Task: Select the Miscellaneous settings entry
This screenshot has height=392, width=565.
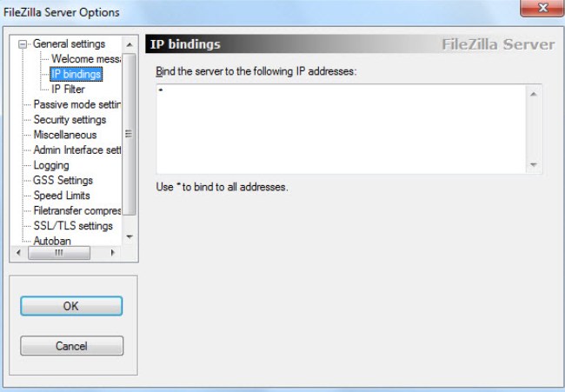Action: [65, 135]
